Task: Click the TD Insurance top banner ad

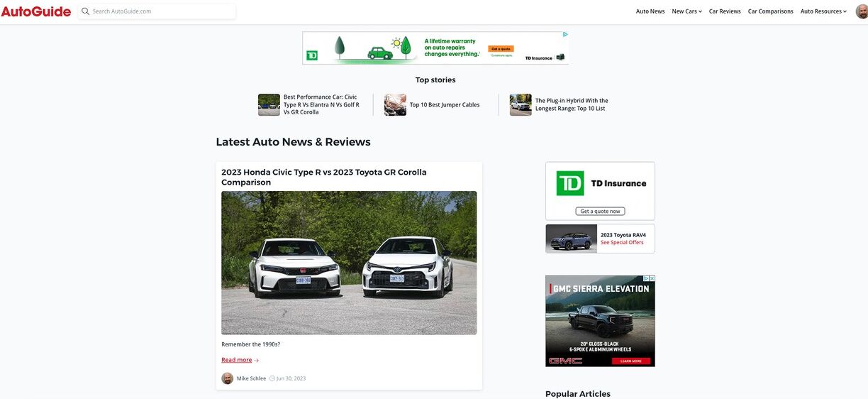Action: [435, 48]
